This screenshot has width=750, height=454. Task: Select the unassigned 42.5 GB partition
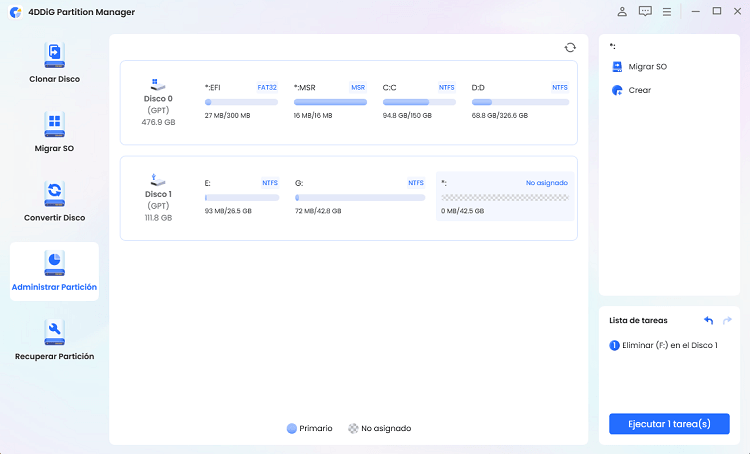tap(505, 198)
